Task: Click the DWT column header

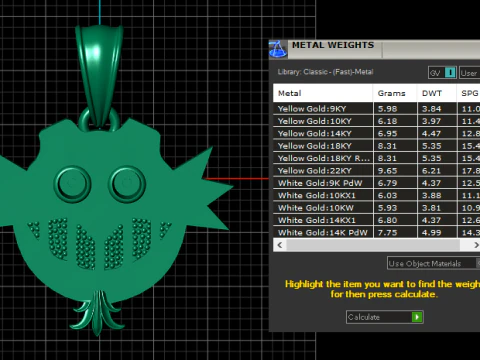Action: [x=437, y=93]
